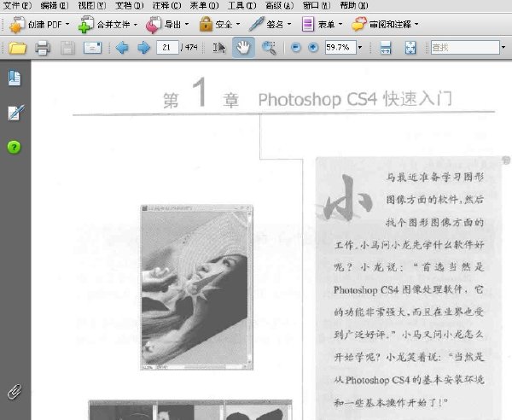Click the page number field showing 21
Viewport: 512px width, 420px height.
[x=167, y=48]
